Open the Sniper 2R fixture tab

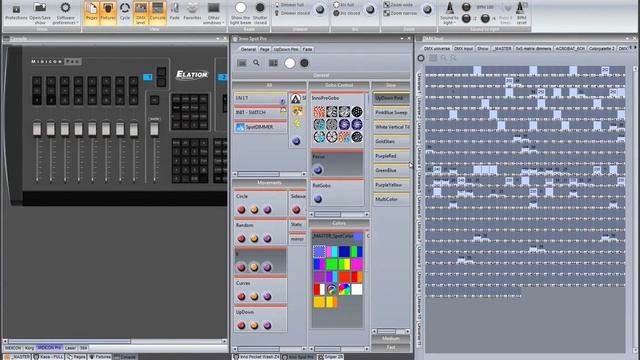[331, 357]
